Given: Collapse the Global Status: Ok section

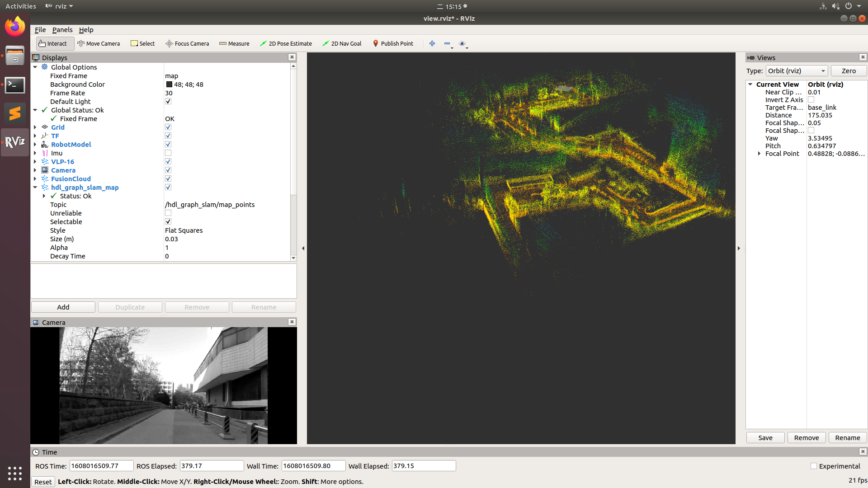Looking at the screenshot, I should click(35, 110).
